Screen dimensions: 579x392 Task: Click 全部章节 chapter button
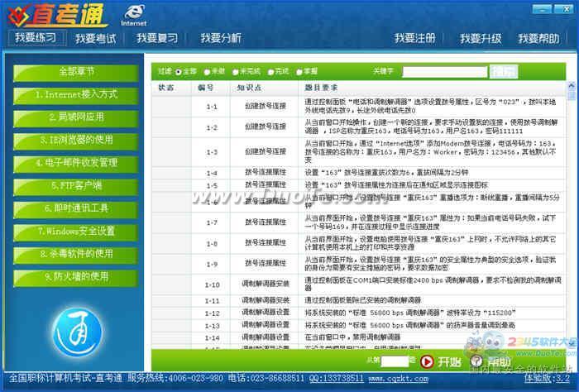click(76, 72)
